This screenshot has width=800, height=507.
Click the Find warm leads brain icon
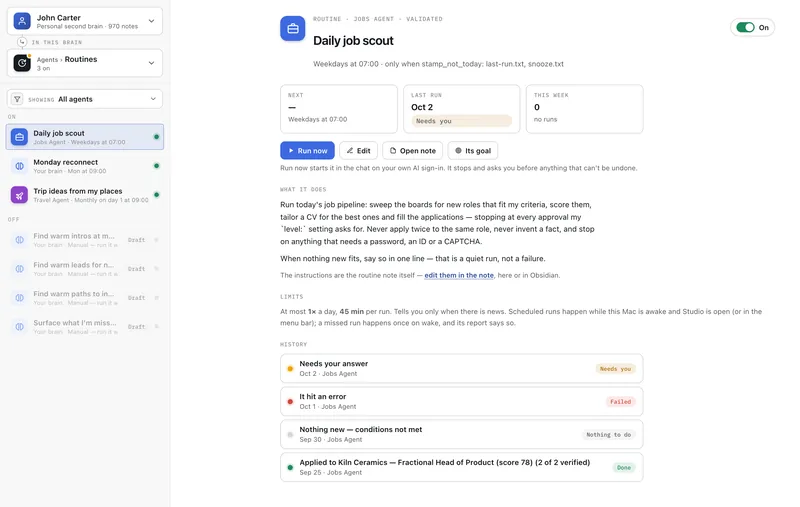pyautogui.click(x=19, y=269)
